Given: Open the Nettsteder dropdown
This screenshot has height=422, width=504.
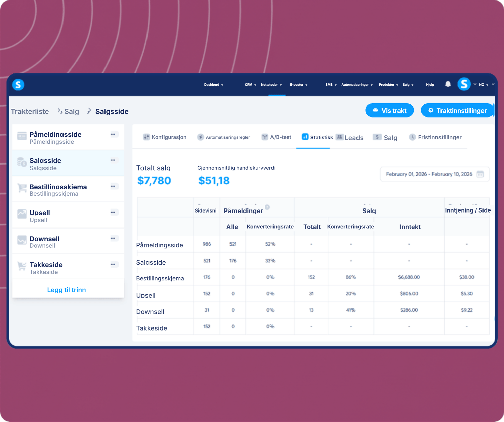Looking at the screenshot, I should [271, 85].
